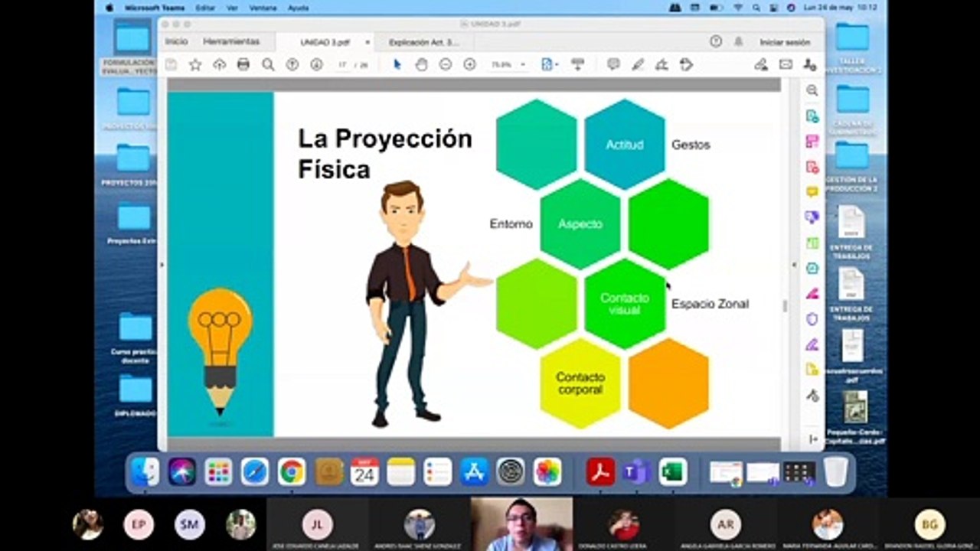The width and height of the screenshot is (980, 551).
Task: Open the yellow Comment tool in right panel
Action: point(812,191)
